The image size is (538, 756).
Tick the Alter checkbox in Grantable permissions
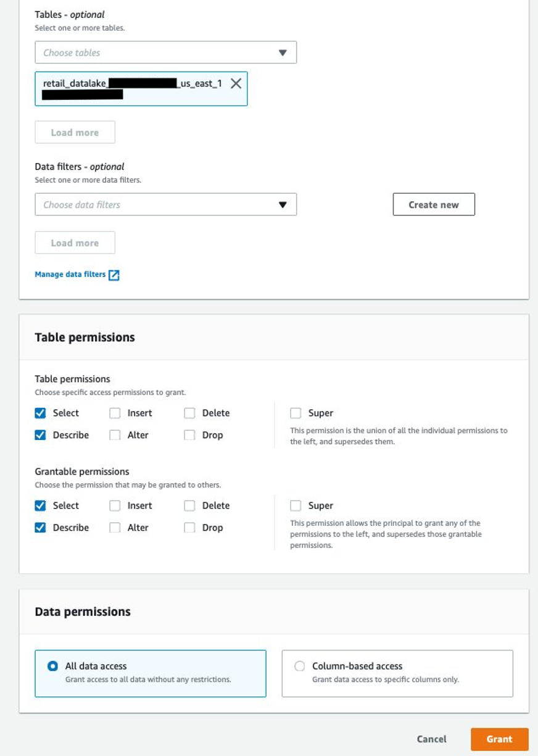point(115,528)
